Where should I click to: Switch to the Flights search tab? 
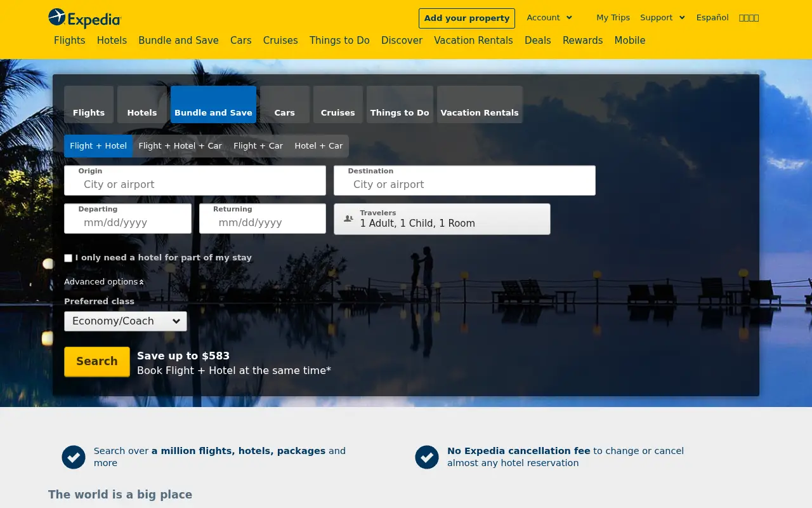[x=89, y=105]
